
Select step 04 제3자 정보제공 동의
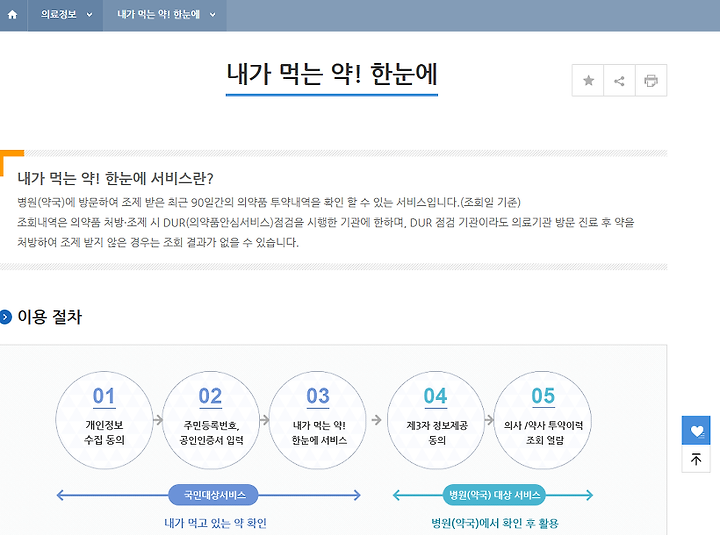[436, 420]
